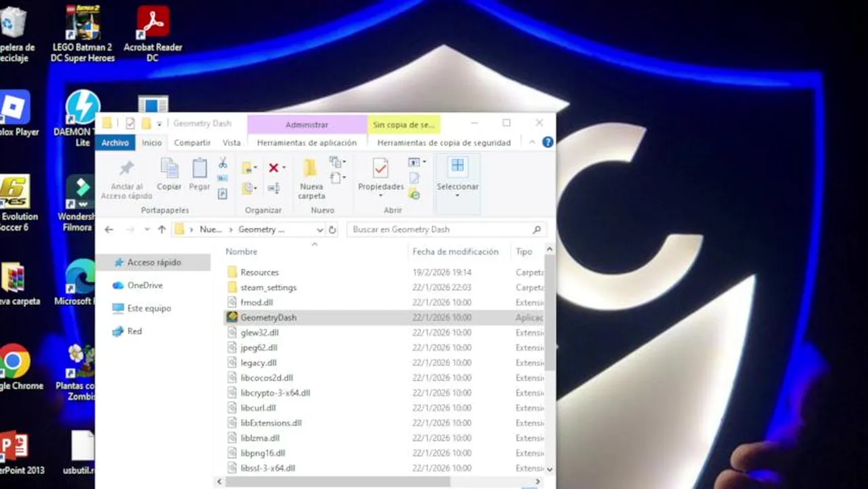
Task: Open the Delete dropdown arrow
Action: pyautogui.click(x=284, y=168)
